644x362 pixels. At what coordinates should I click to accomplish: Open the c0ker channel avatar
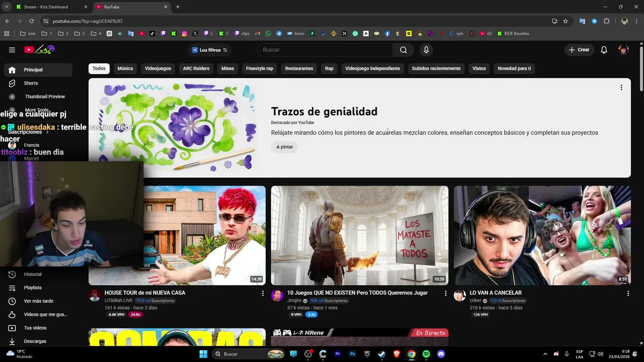point(460,295)
